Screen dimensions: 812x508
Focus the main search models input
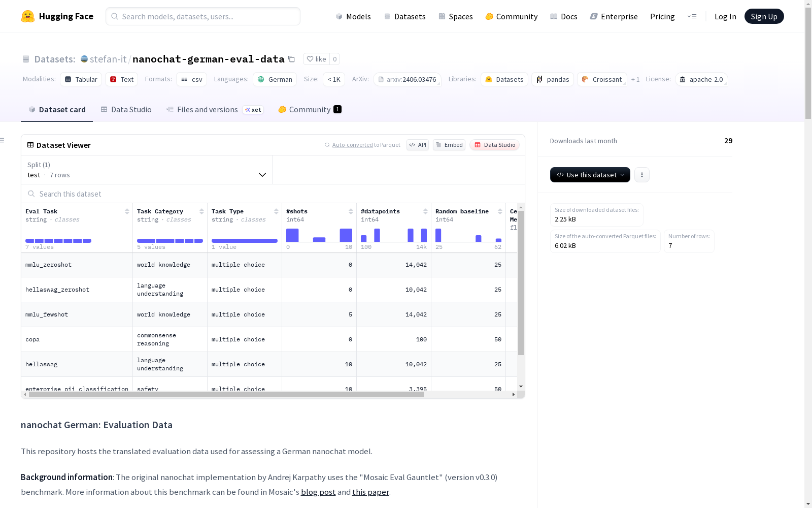tap(203, 16)
